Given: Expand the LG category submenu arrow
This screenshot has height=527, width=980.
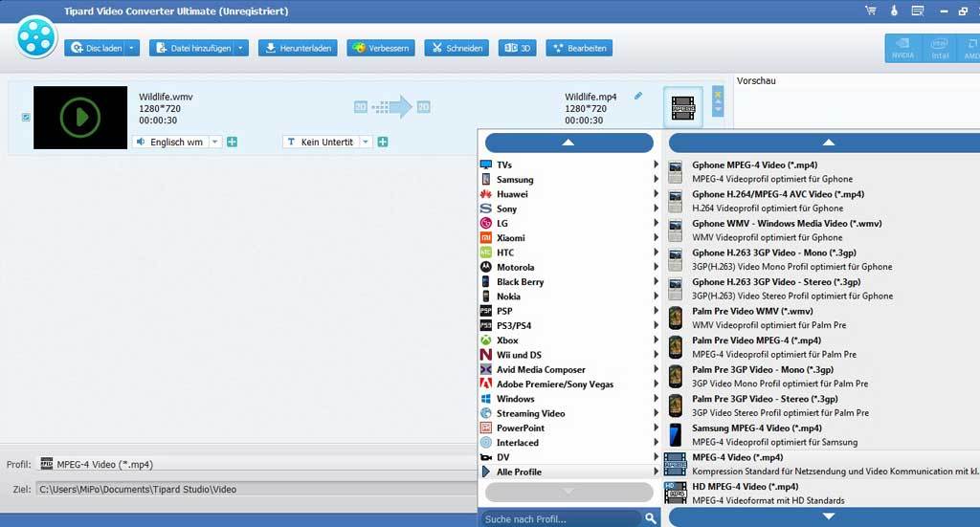Looking at the screenshot, I should 656,223.
